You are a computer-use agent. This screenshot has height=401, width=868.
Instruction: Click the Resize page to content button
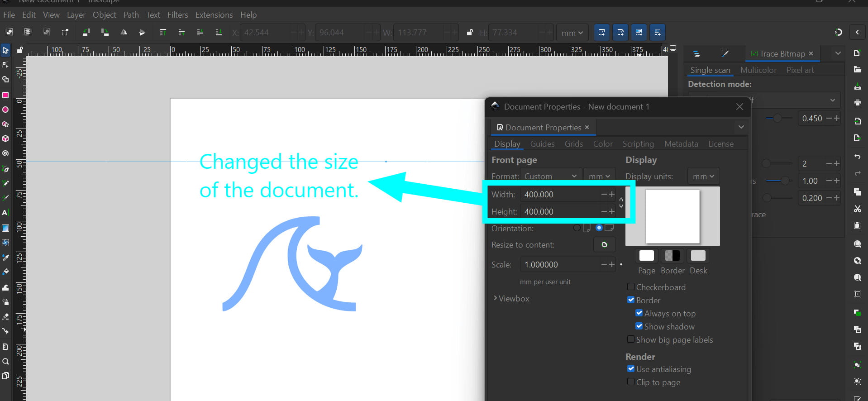604,245
